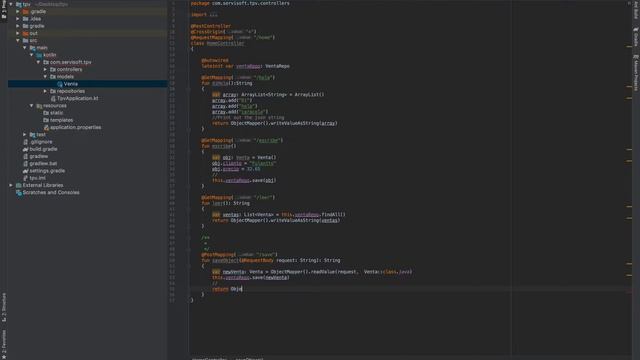Click the tpv.iml file icon
This screenshot has width=640, height=360.
(26, 178)
